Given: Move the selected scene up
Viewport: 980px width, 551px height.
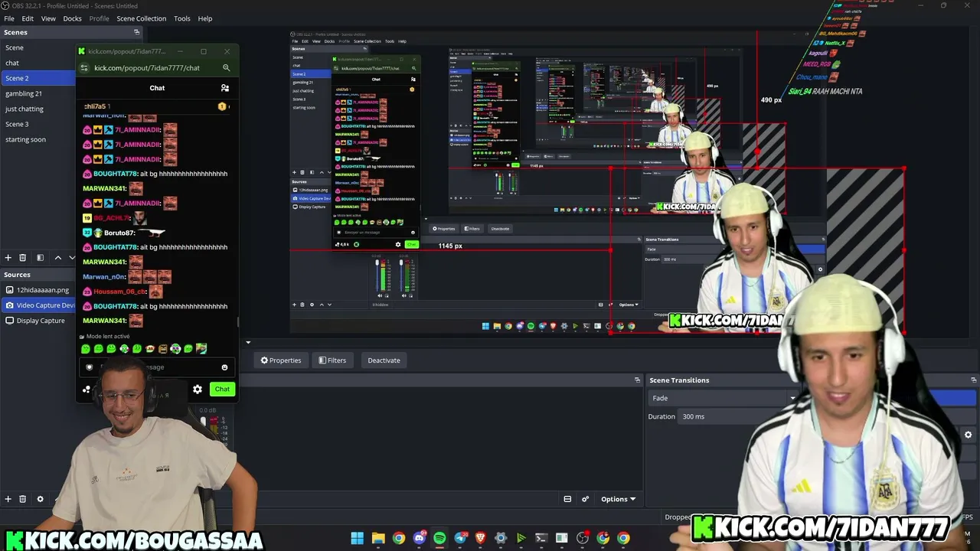Looking at the screenshot, I should pos(57,258).
